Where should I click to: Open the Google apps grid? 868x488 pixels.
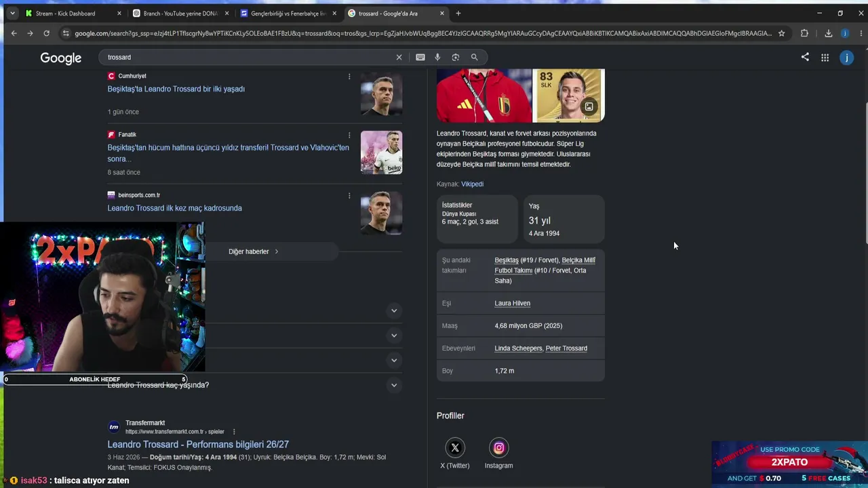click(x=825, y=58)
